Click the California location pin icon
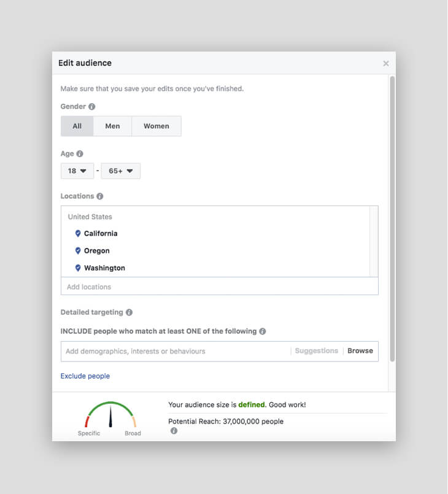The width and height of the screenshot is (448, 494). click(x=78, y=233)
